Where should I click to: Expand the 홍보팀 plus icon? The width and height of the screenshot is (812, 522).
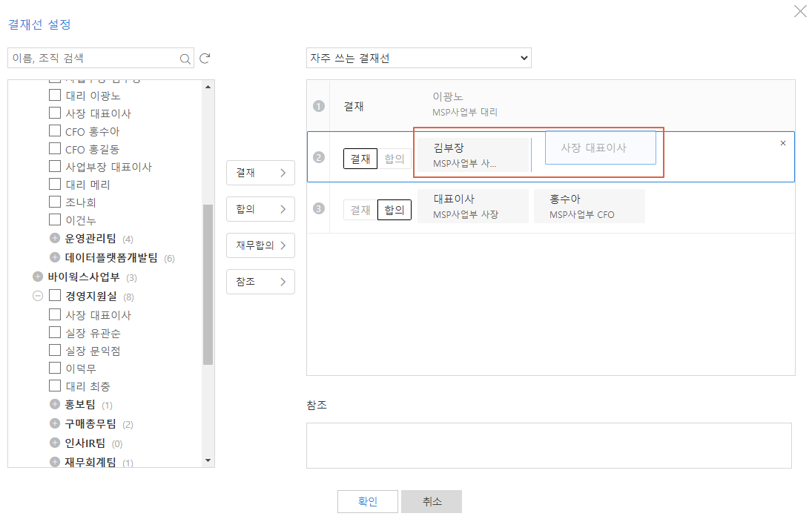pyautogui.click(x=55, y=405)
